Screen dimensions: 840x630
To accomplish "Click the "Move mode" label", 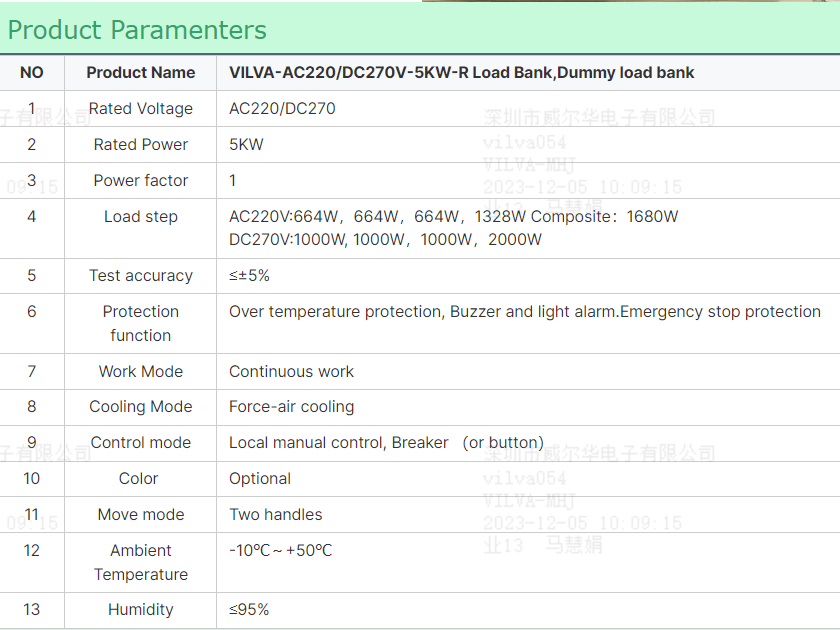I will click(x=141, y=514).
